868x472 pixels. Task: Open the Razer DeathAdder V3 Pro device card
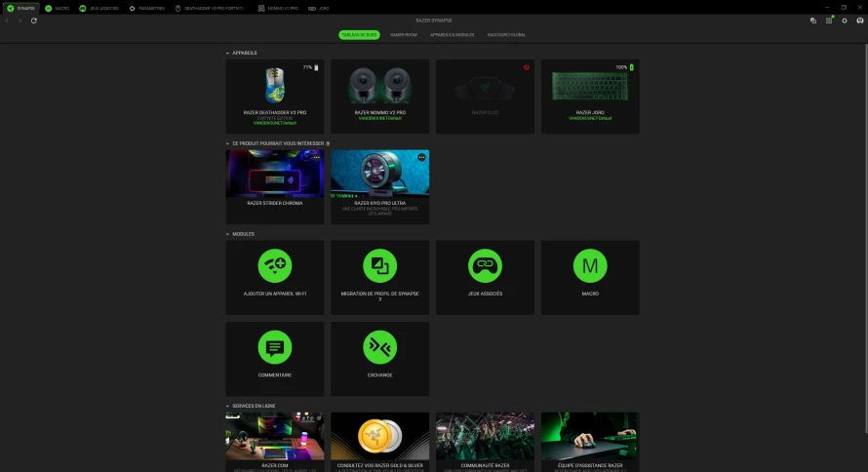pyautogui.click(x=275, y=97)
